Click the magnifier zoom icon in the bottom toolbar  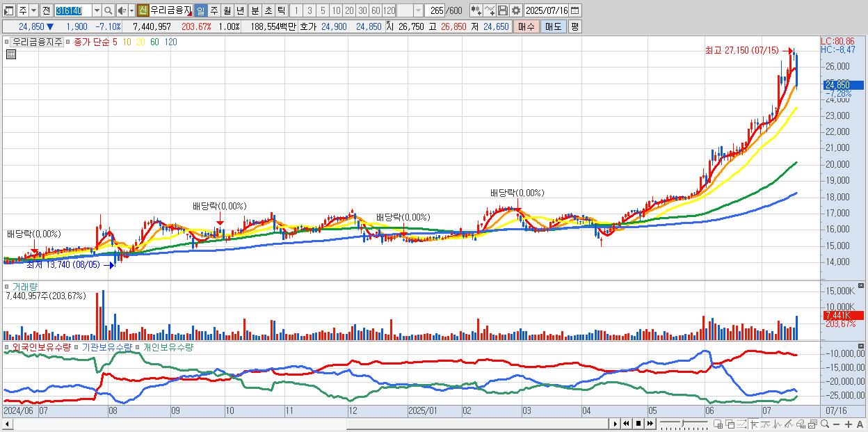tap(825, 424)
